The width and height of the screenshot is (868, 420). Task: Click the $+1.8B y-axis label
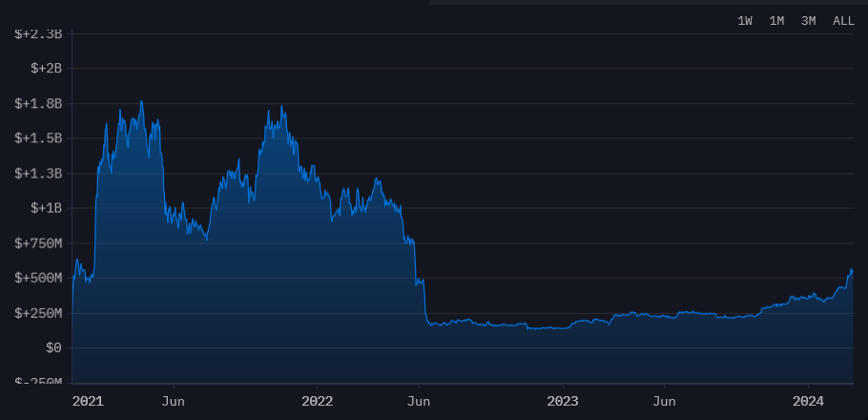(x=39, y=103)
